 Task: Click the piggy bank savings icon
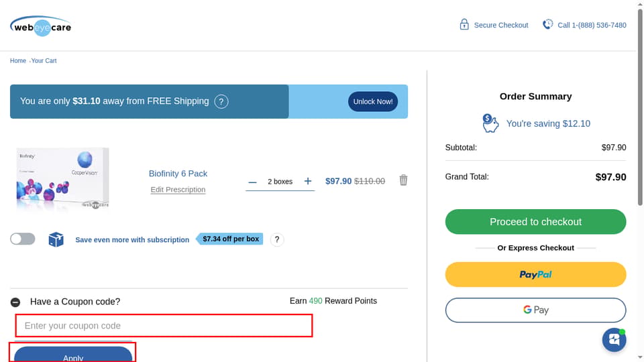pos(490,123)
